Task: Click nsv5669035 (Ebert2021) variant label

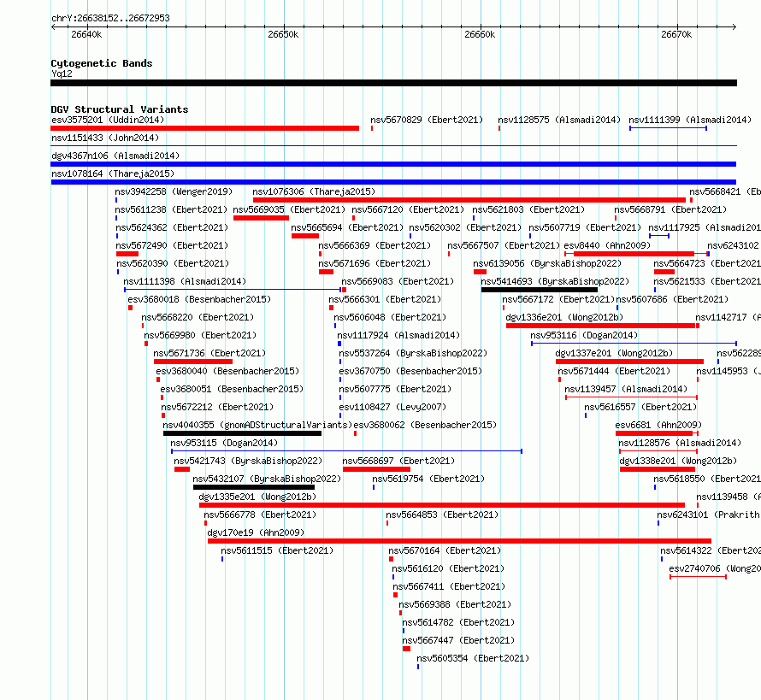Action: click(x=289, y=209)
